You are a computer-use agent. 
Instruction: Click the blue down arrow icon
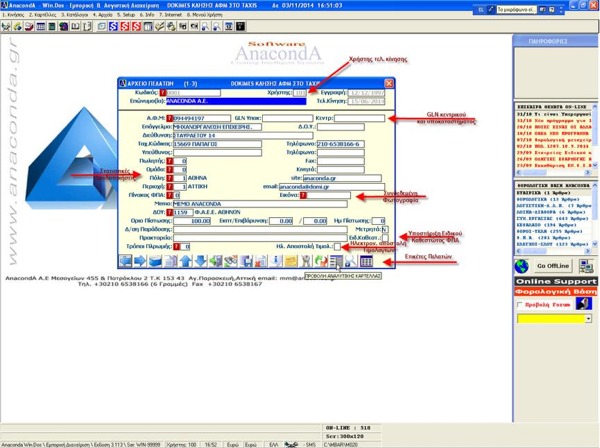tap(201, 261)
